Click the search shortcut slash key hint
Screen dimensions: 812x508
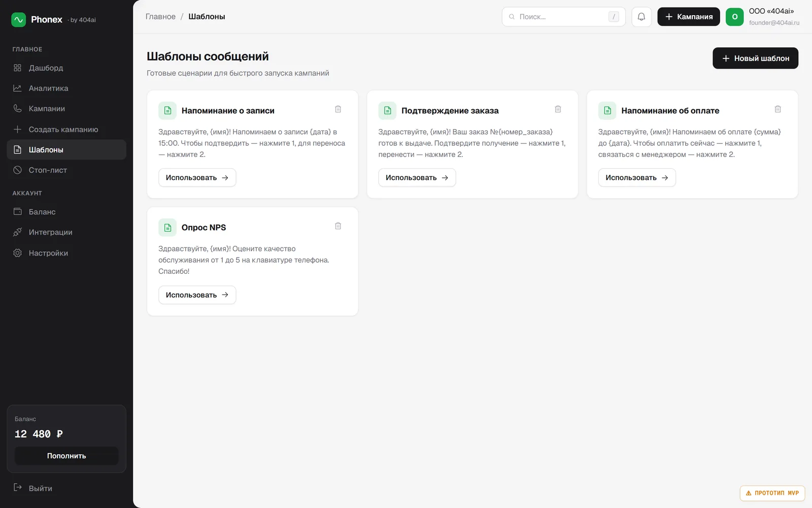pos(614,17)
